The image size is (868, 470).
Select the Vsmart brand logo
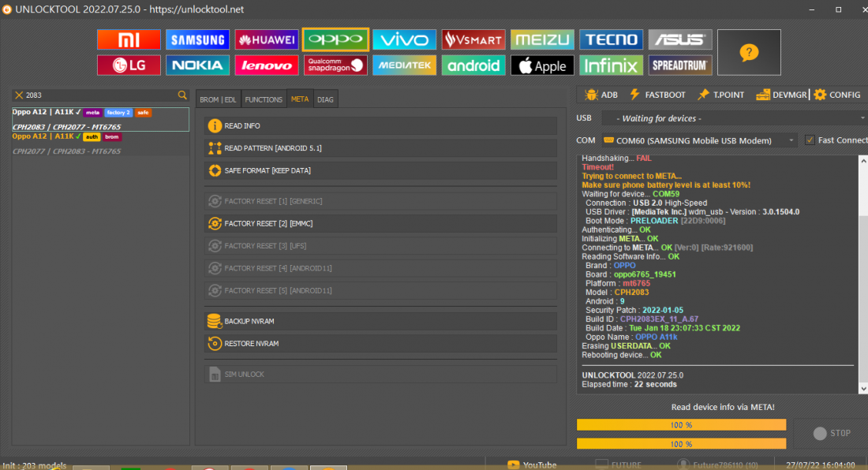coord(473,39)
